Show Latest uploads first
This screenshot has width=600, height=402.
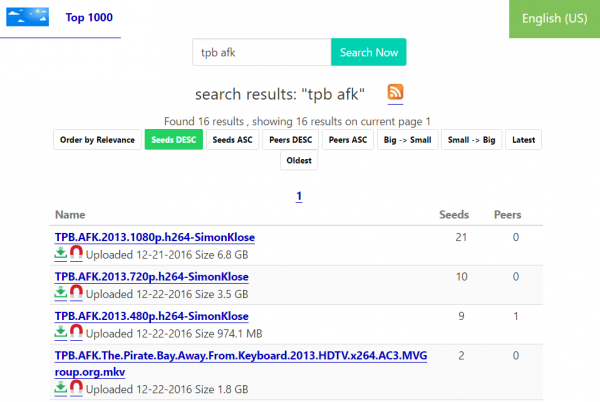pyautogui.click(x=523, y=140)
